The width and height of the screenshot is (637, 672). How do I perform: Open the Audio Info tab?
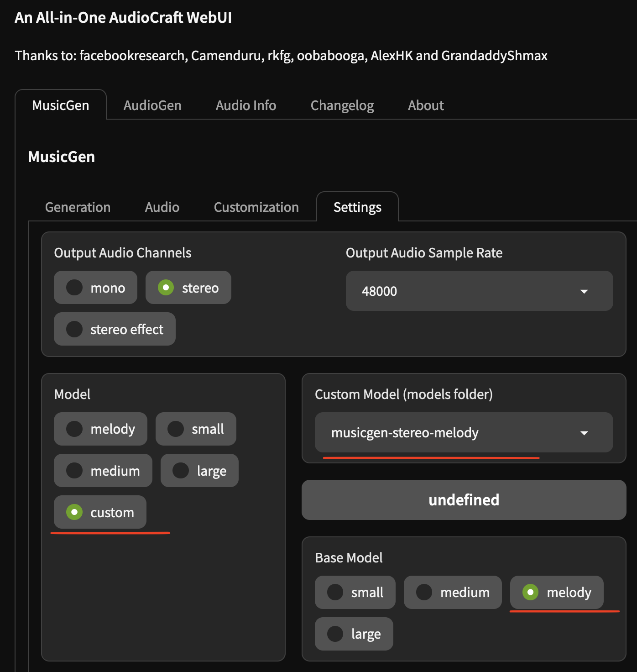(245, 105)
